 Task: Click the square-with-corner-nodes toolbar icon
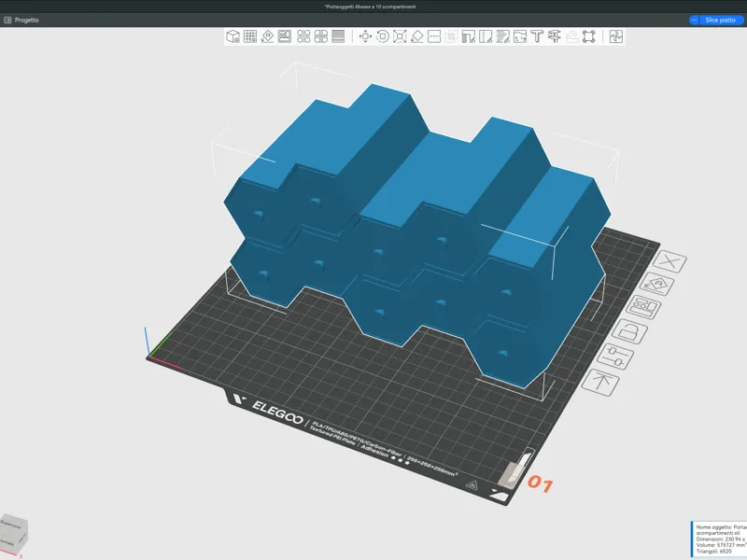click(x=589, y=36)
